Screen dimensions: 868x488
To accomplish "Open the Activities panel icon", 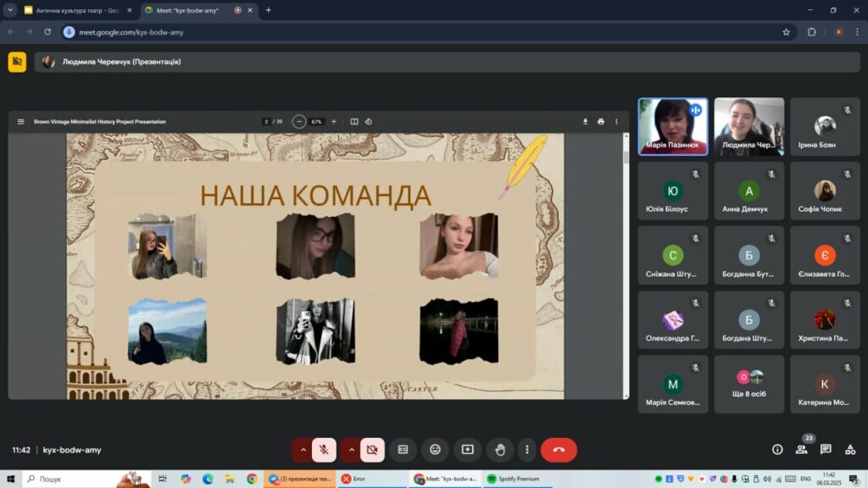I will click(x=850, y=450).
